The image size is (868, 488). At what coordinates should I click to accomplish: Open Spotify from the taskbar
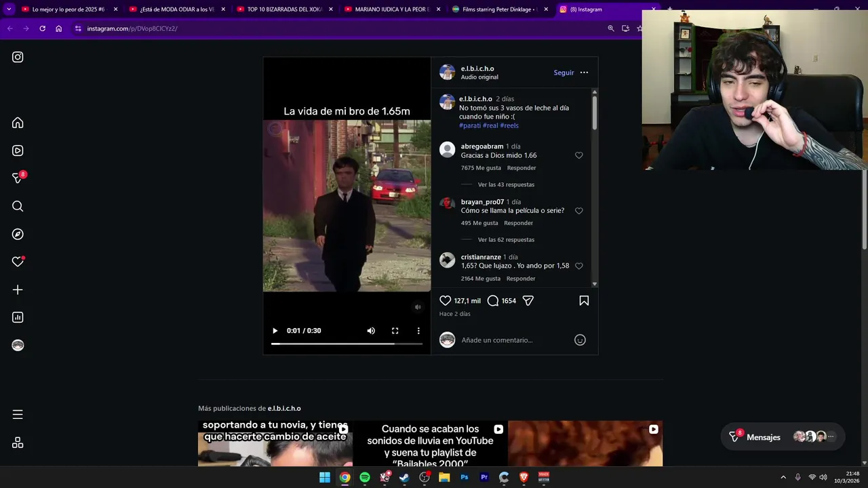365,477
